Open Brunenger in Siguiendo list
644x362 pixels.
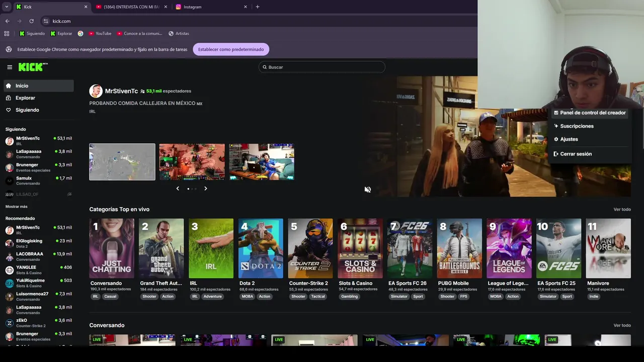[39, 167]
